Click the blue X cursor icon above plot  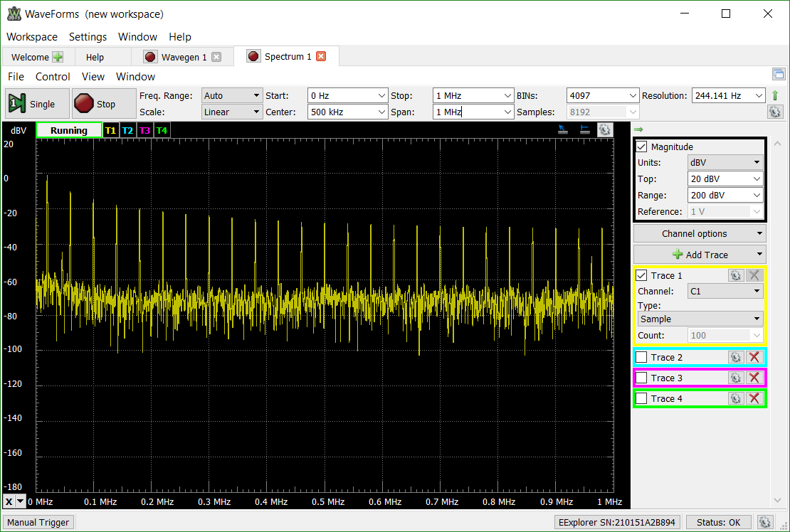coord(563,130)
